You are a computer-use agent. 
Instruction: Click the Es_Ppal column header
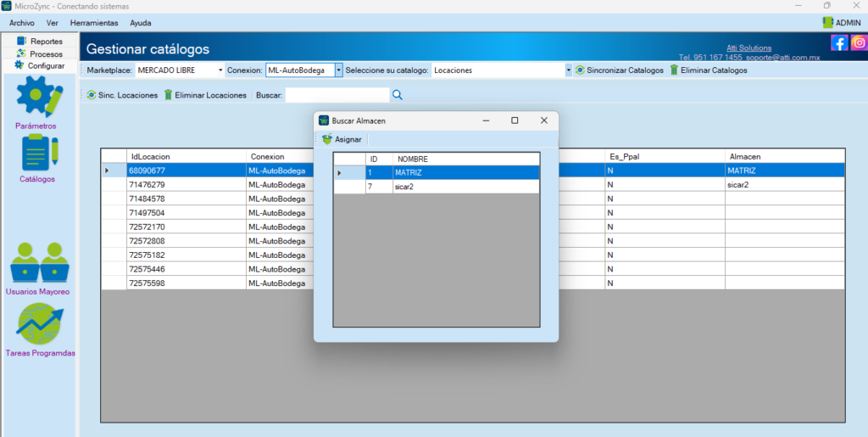pyautogui.click(x=665, y=156)
